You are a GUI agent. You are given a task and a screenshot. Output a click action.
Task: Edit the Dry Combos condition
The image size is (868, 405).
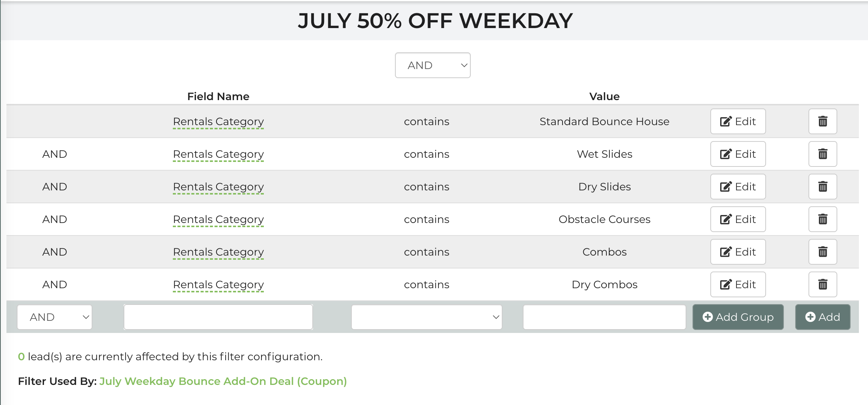pyautogui.click(x=738, y=284)
